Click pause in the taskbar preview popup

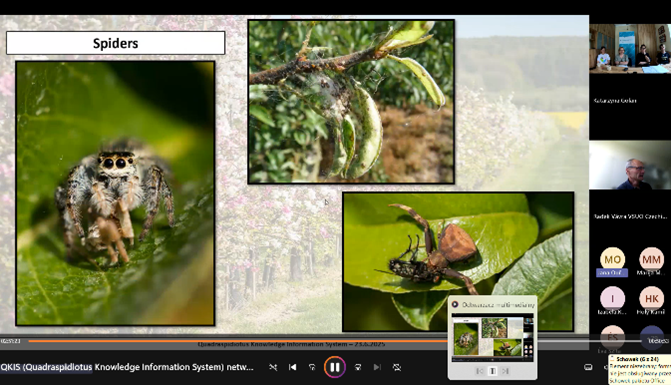tap(493, 371)
